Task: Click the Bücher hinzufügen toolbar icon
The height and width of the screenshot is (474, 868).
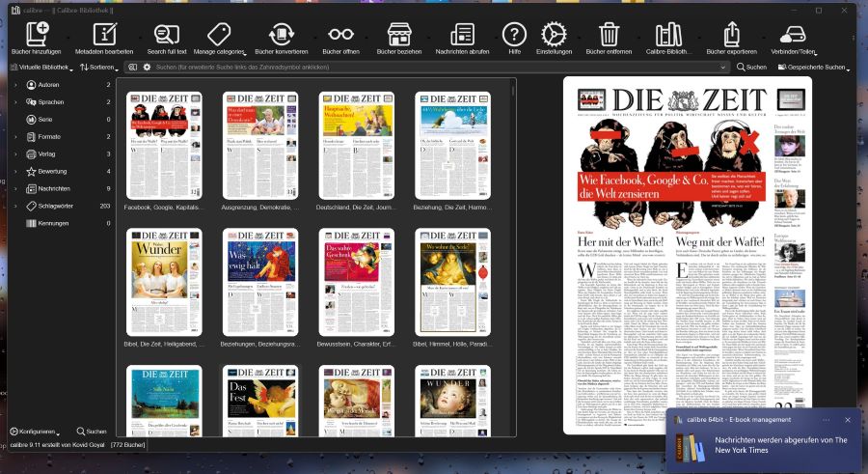Action: (x=37, y=35)
